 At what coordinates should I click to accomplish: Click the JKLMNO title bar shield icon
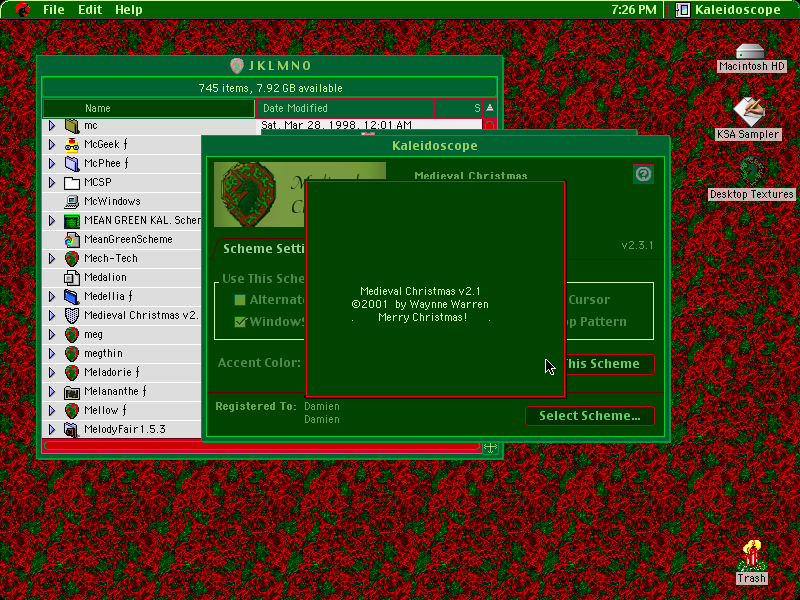[x=237, y=65]
